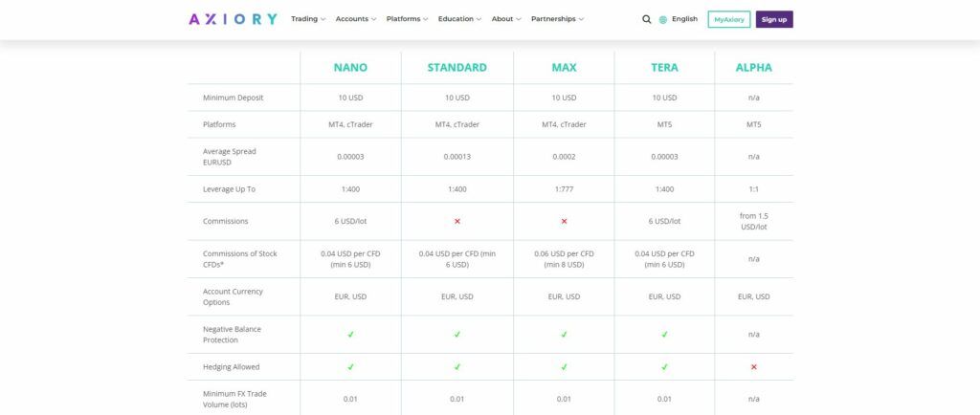
Task: Click Nano Minimum Deposit 10 USD
Action: pos(350,98)
